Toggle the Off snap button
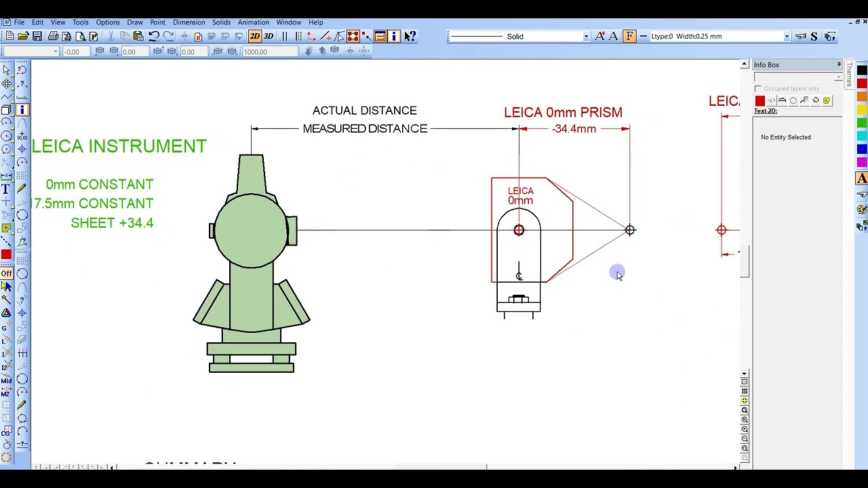The width and height of the screenshot is (868, 488). point(6,273)
